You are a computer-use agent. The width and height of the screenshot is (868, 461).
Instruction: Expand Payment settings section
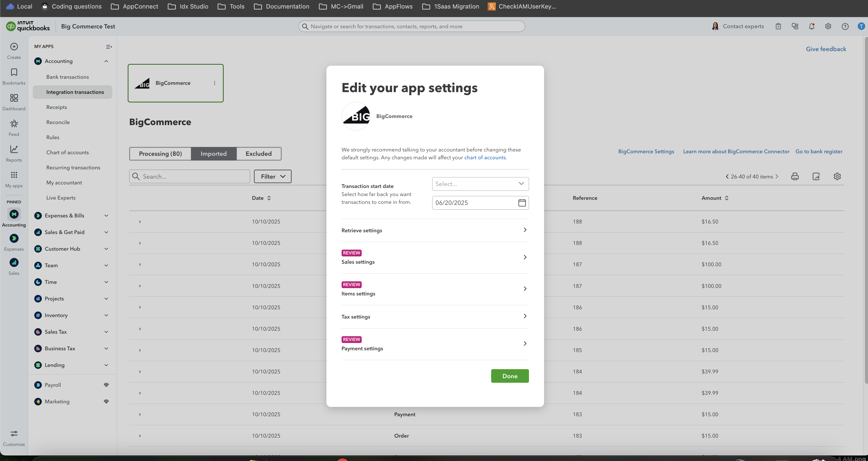tap(435, 344)
